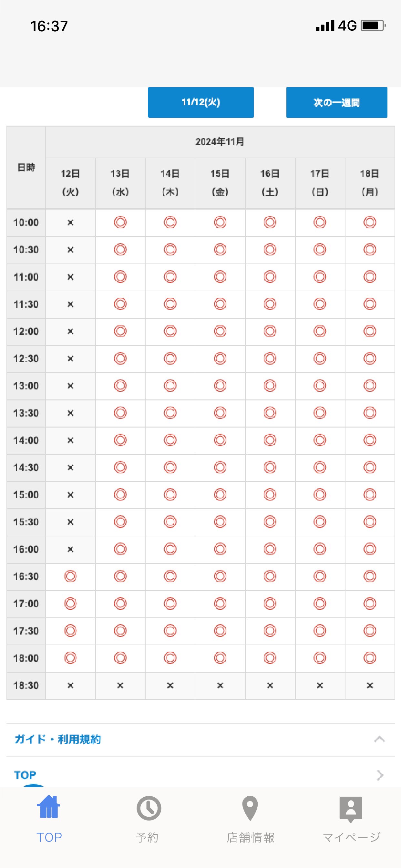Image resolution: width=401 pixels, height=868 pixels.
Task: Select available slot 18:00 on 18日 (月)
Action: (370, 658)
